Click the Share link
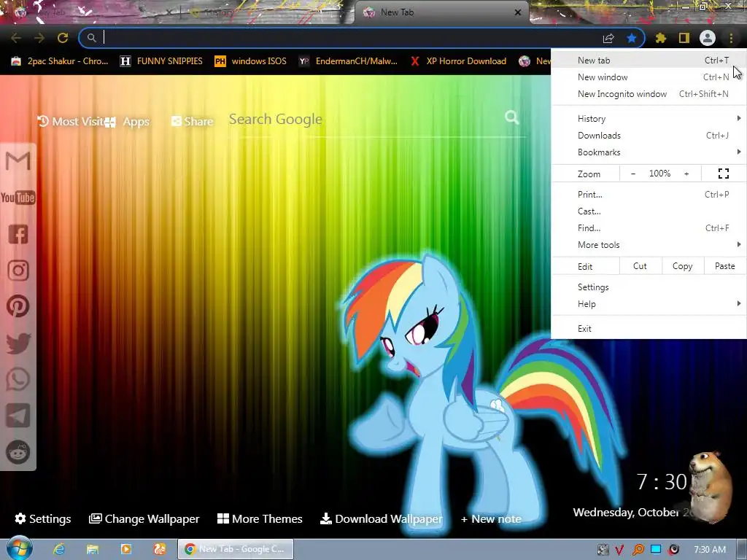Screen dimensions: 747x560 [x=193, y=122]
